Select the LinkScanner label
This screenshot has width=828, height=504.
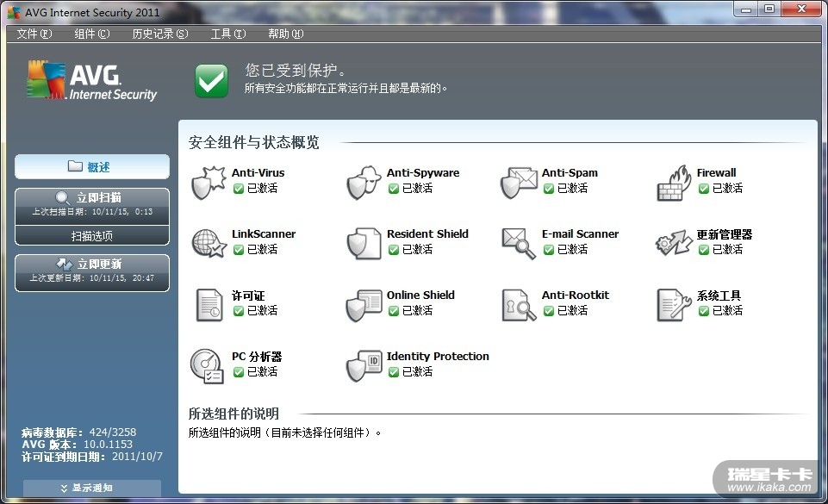coord(264,233)
